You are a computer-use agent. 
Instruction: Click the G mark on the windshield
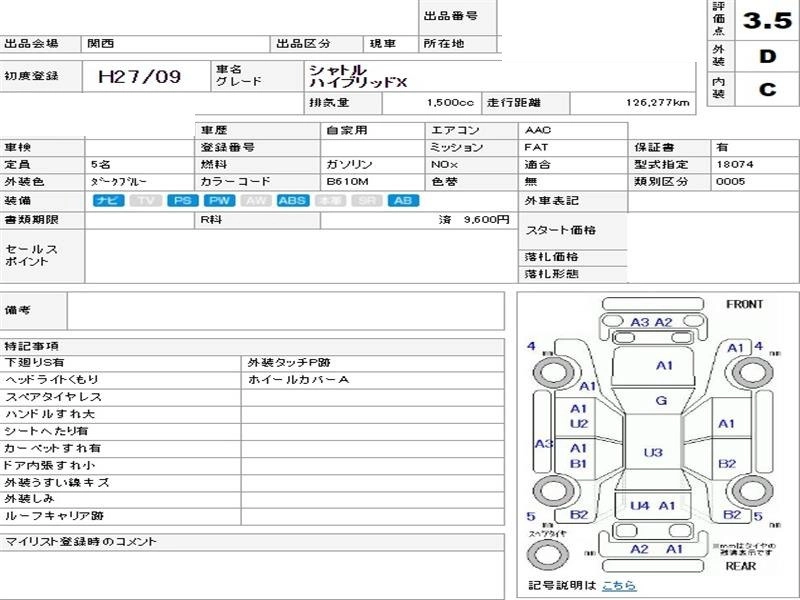pyautogui.click(x=661, y=401)
